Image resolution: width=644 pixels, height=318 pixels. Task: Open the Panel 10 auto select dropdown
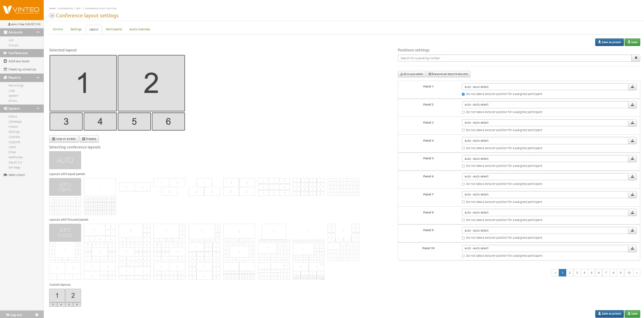(545, 248)
